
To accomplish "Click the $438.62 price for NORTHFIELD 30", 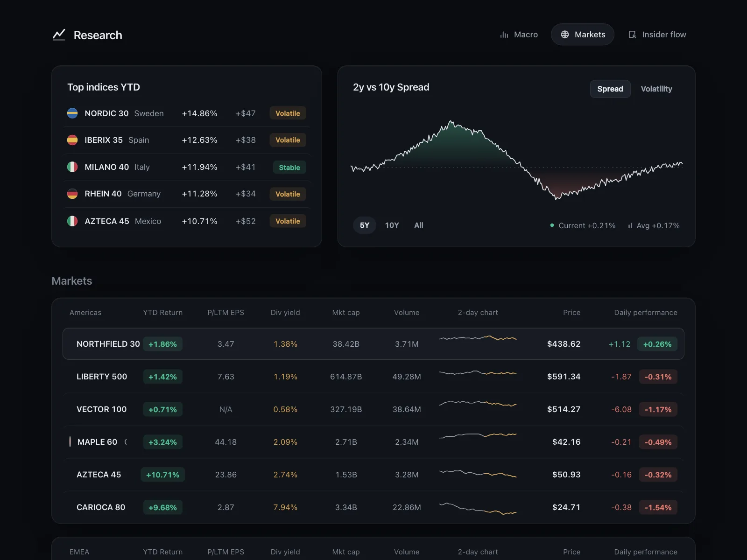I will pyautogui.click(x=564, y=344).
